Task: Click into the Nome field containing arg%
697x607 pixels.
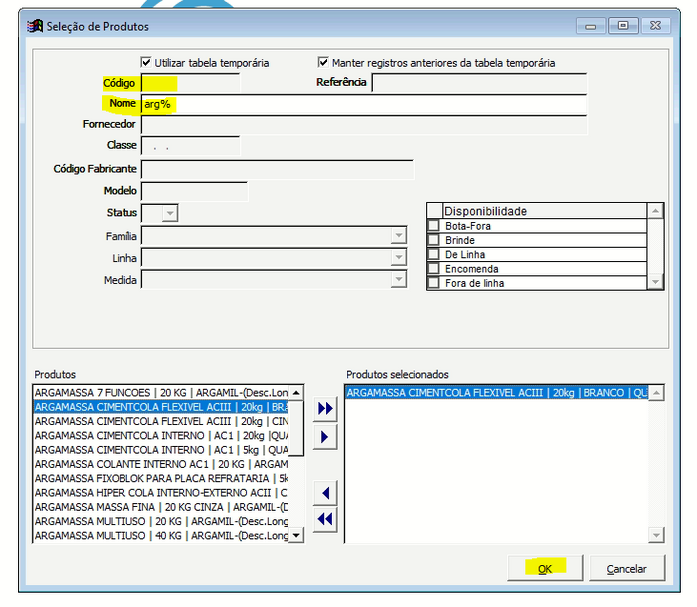Action: pos(364,105)
